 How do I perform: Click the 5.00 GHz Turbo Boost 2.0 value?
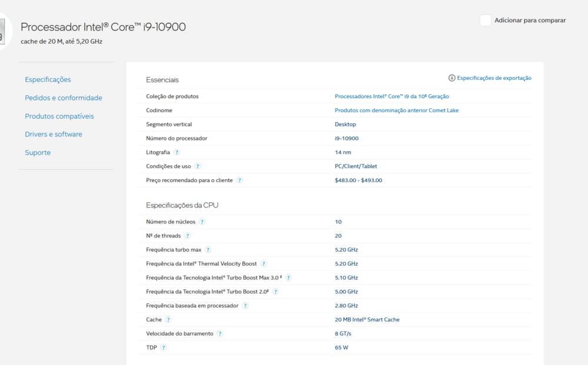click(346, 292)
